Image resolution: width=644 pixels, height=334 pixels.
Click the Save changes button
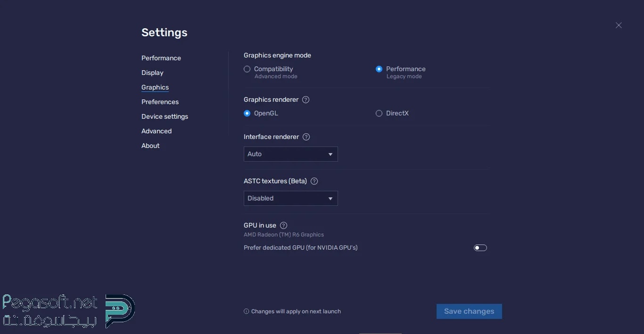[469, 311]
